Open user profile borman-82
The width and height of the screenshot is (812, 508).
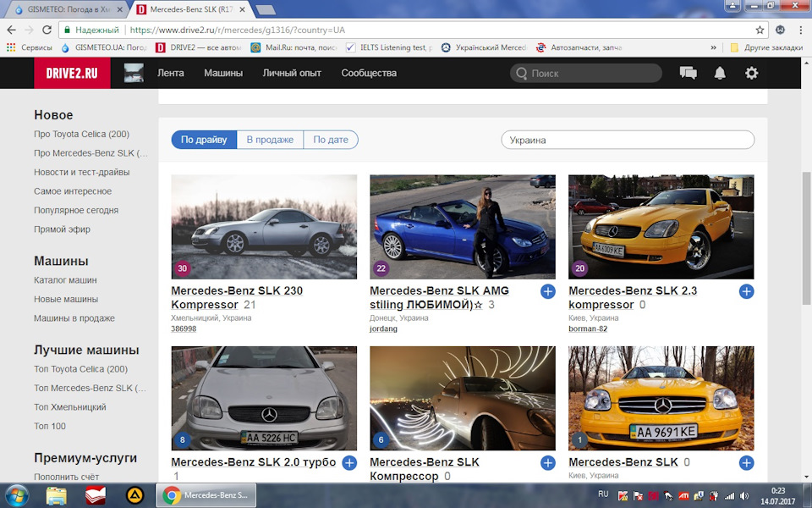588,329
